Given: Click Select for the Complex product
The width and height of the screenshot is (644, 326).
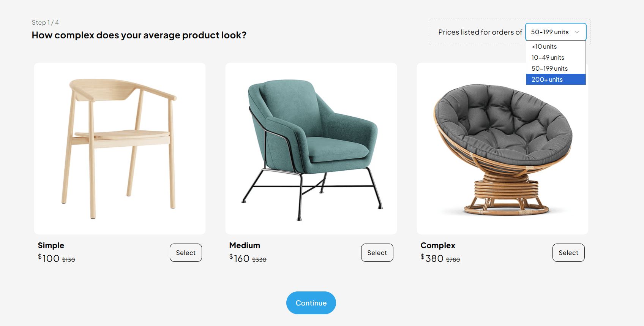Looking at the screenshot, I should coord(568,252).
